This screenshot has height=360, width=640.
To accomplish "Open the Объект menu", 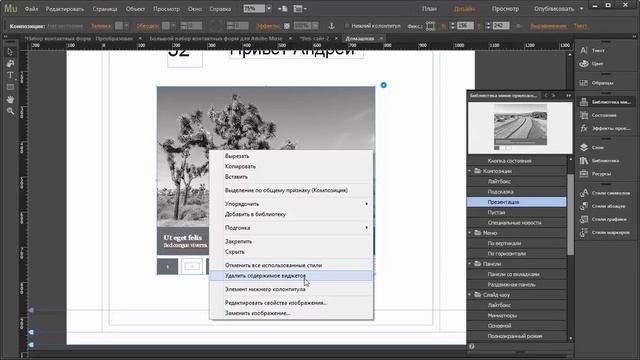I will [135, 9].
